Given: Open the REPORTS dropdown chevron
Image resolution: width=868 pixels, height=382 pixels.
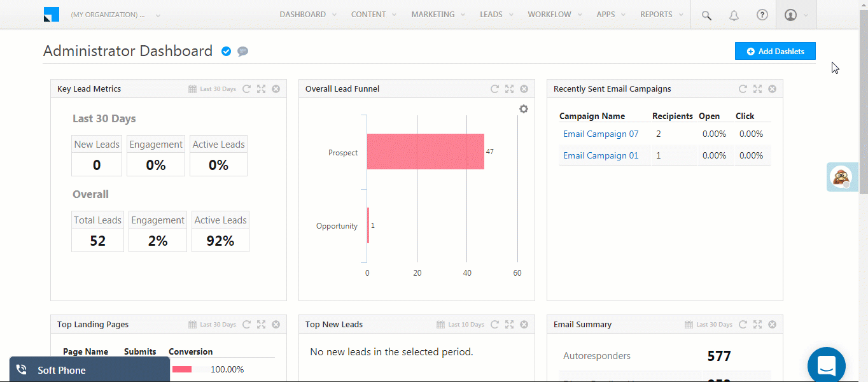Looking at the screenshot, I should point(682,14).
